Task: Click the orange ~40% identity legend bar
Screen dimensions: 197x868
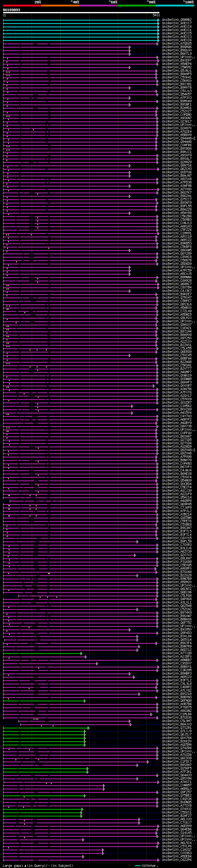Action: point(61,6)
